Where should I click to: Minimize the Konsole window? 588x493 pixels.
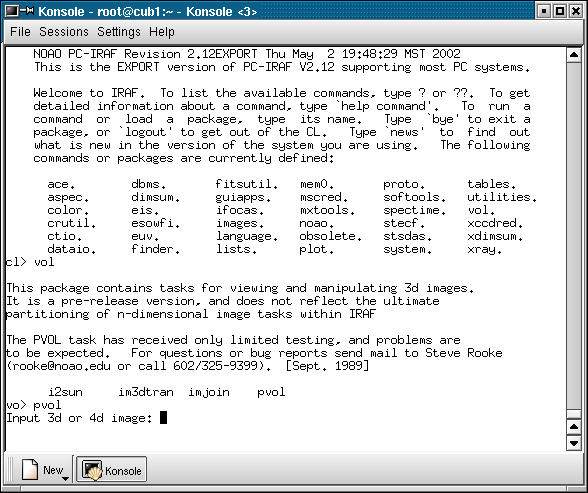click(544, 11)
